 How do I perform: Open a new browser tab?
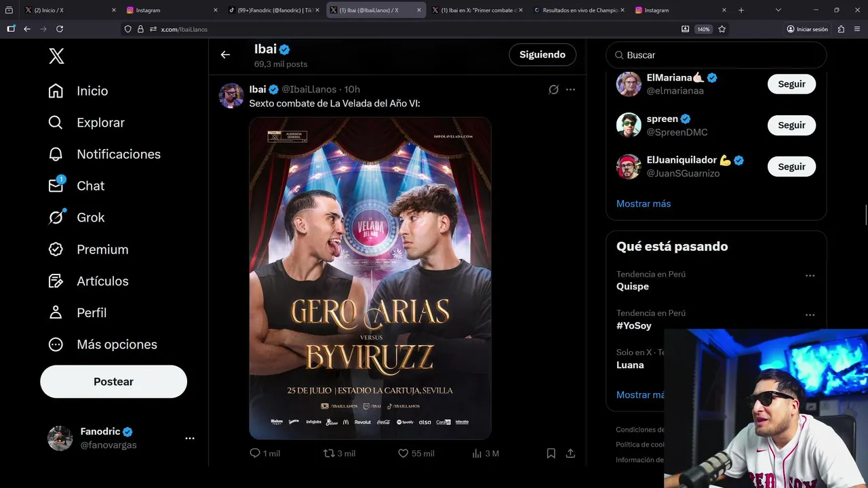click(741, 10)
